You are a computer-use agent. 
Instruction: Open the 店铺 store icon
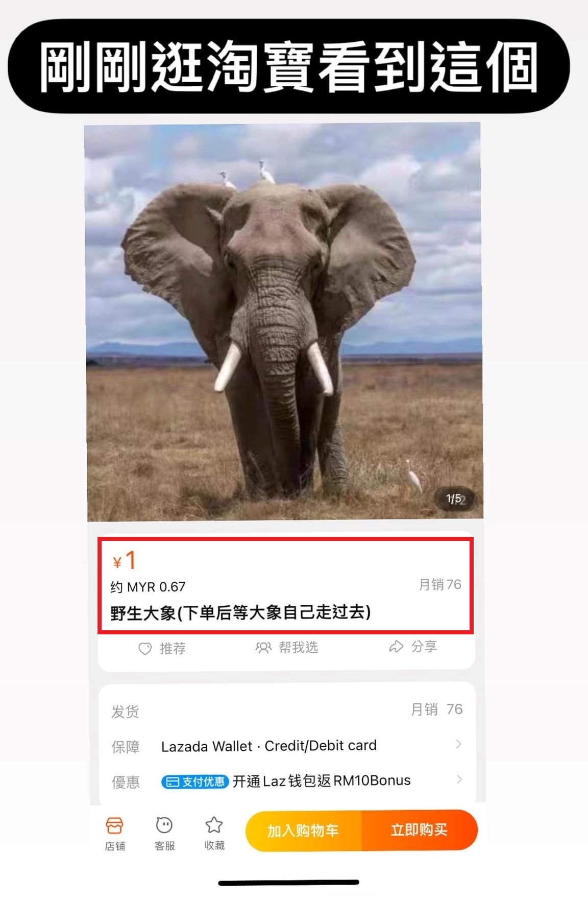click(x=114, y=834)
